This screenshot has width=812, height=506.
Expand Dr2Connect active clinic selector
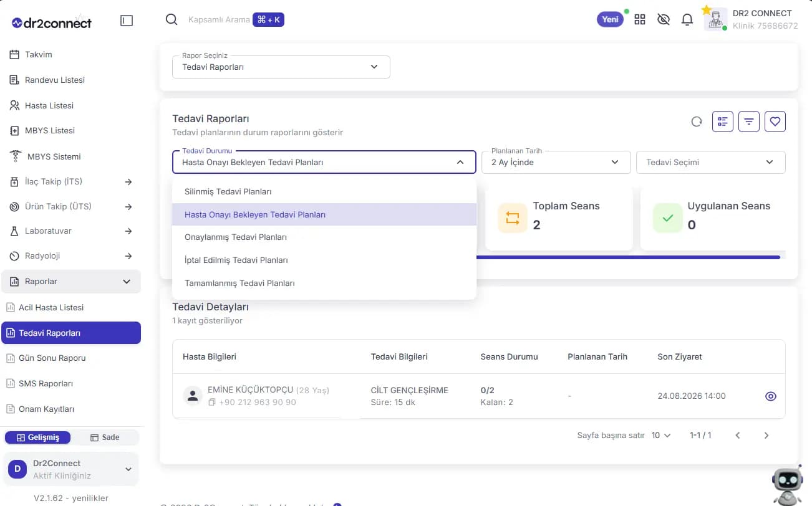(72, 469)
